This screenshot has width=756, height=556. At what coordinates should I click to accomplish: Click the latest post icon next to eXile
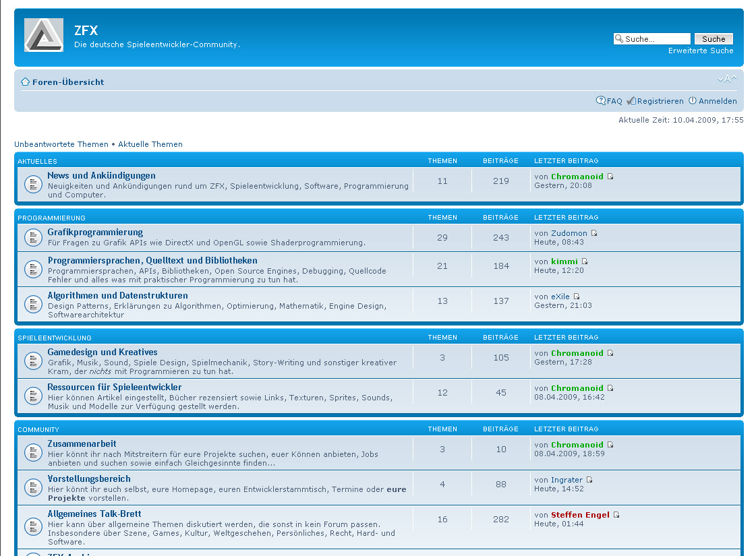(577, 297)
